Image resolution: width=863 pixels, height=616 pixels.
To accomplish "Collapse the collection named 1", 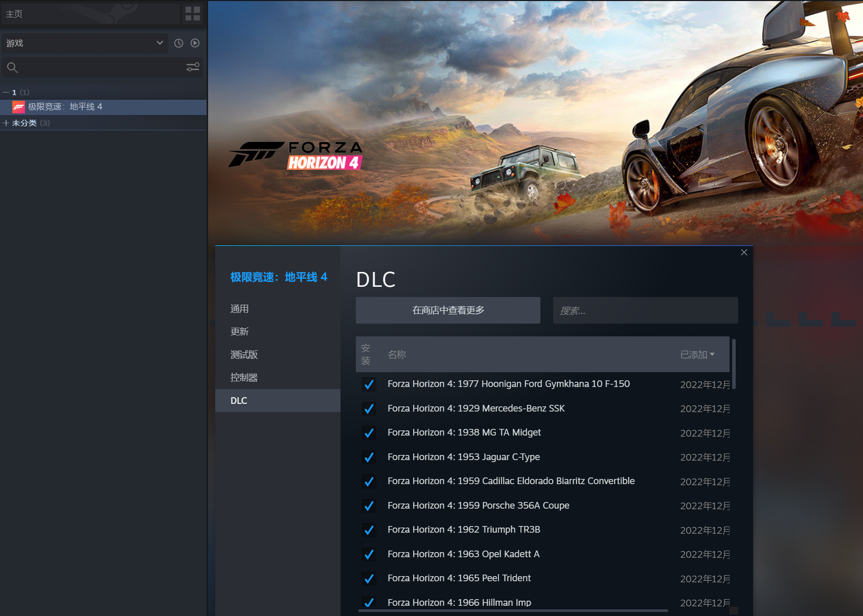I will click(6, 93).
